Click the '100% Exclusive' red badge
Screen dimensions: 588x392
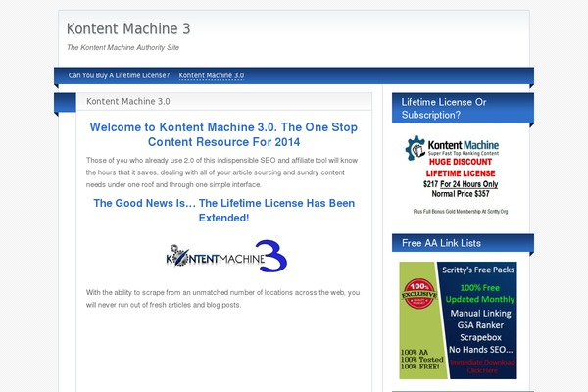click(x=419, y=294)
